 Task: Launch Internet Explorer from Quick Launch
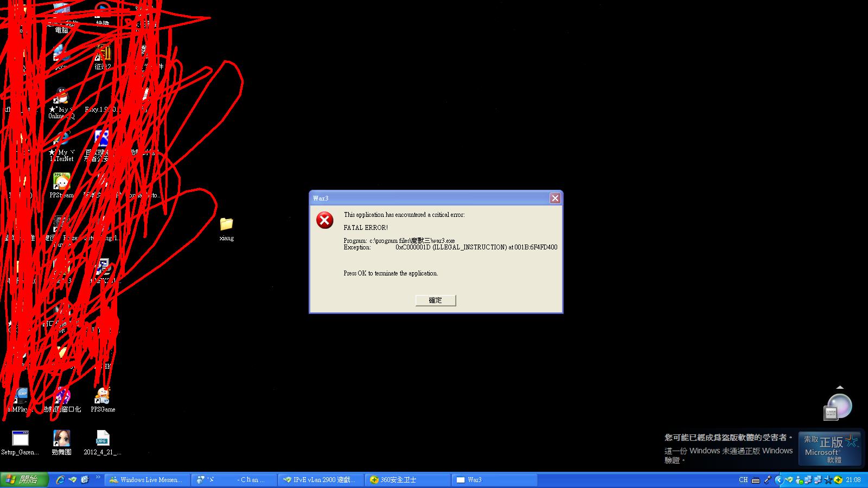point(60,480)
